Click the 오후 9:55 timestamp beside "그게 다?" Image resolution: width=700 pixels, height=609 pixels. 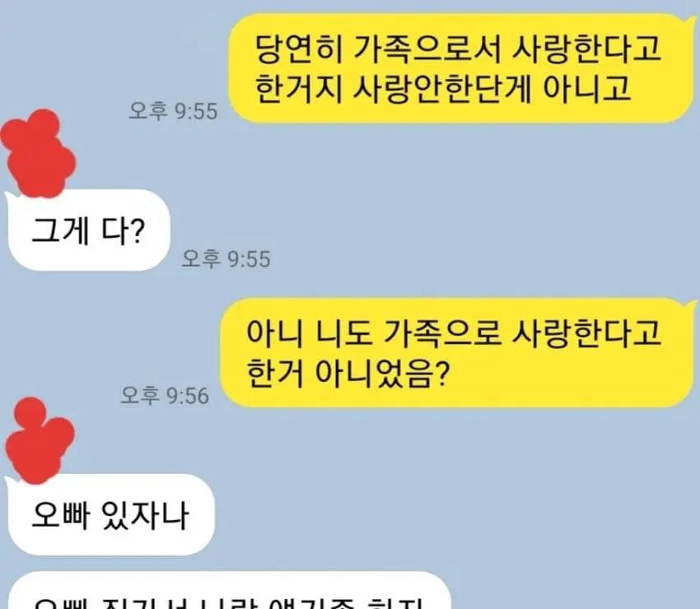pyautogui.click(x=226, y=258)
